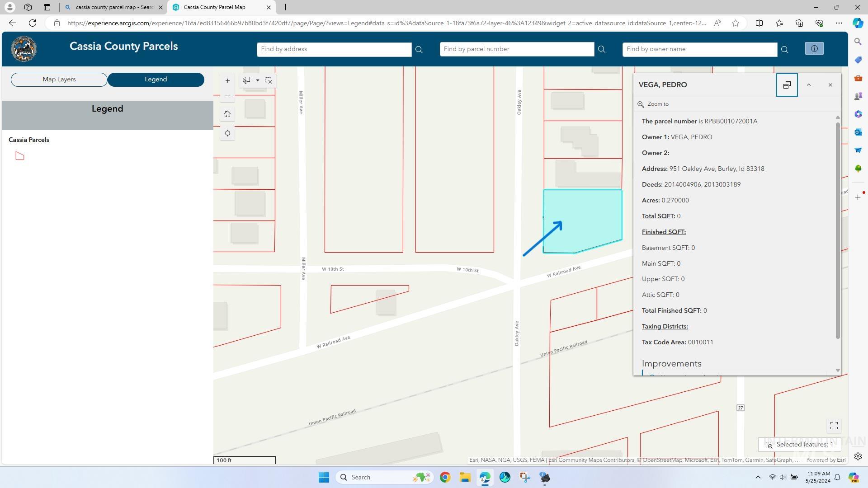Open the selection tool dropdown arrow
The width and height of the screenshot is (868, 488).
point(258,80)
